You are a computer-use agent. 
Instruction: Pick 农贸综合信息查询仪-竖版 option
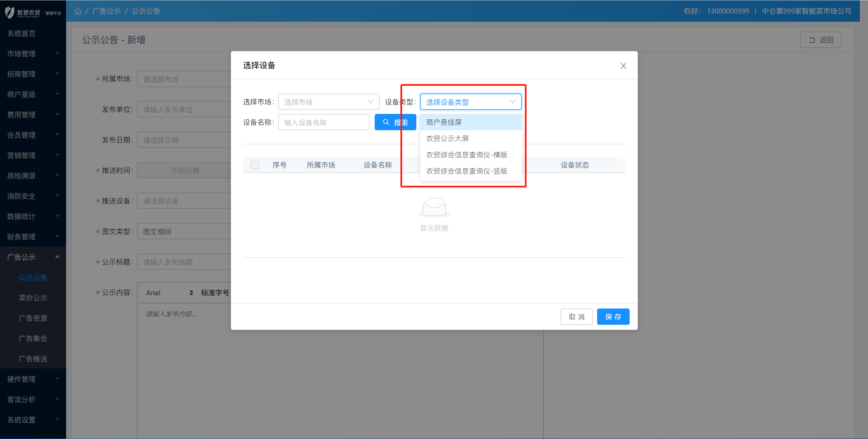(467, 171)
